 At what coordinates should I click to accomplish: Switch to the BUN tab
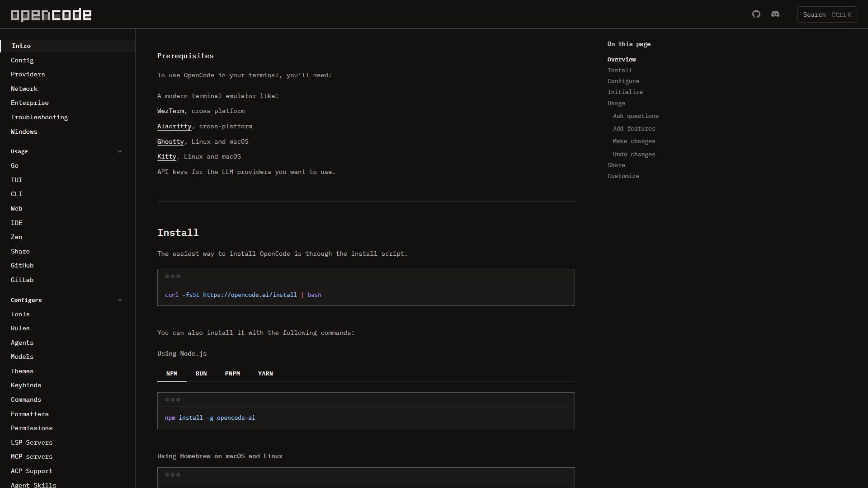click(201, 374)
